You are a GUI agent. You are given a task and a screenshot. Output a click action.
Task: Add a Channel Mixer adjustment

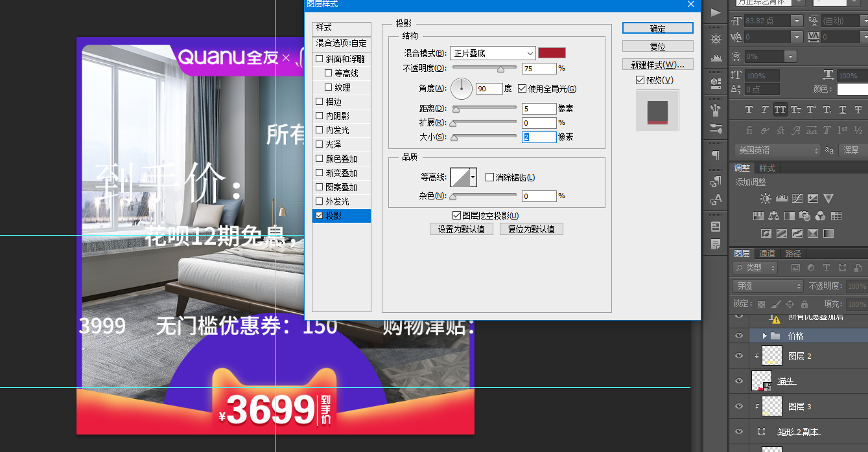[x=821, y=216]
